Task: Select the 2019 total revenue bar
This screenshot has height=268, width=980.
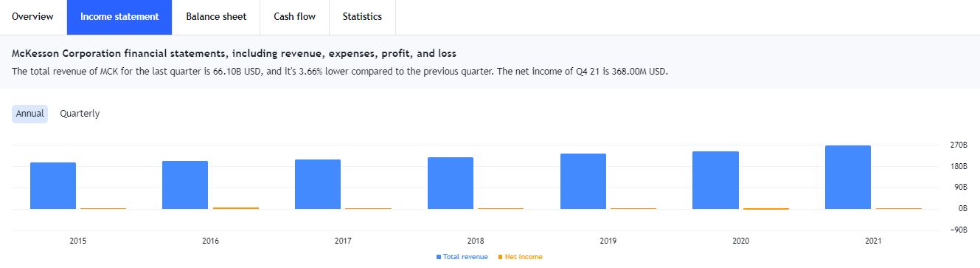Action: click(583, 181)
